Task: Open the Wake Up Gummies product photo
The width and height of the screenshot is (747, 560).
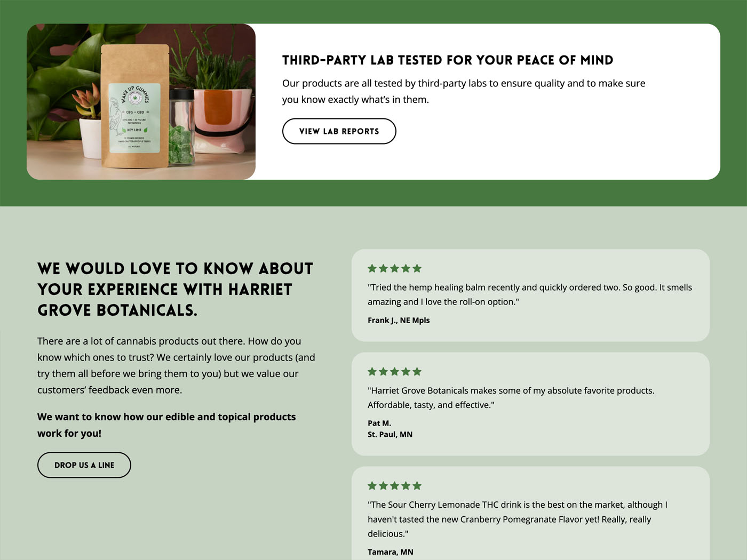Action: click(x=141, y=101)
